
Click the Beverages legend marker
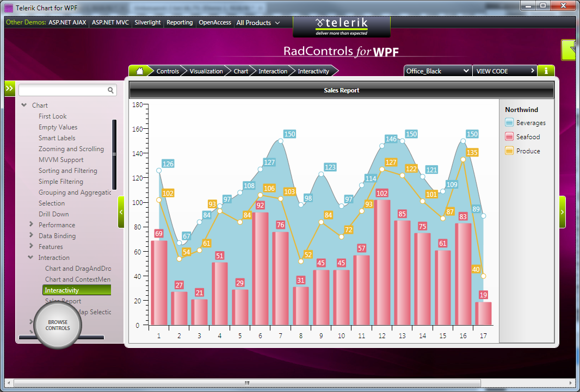coord(509,122)
